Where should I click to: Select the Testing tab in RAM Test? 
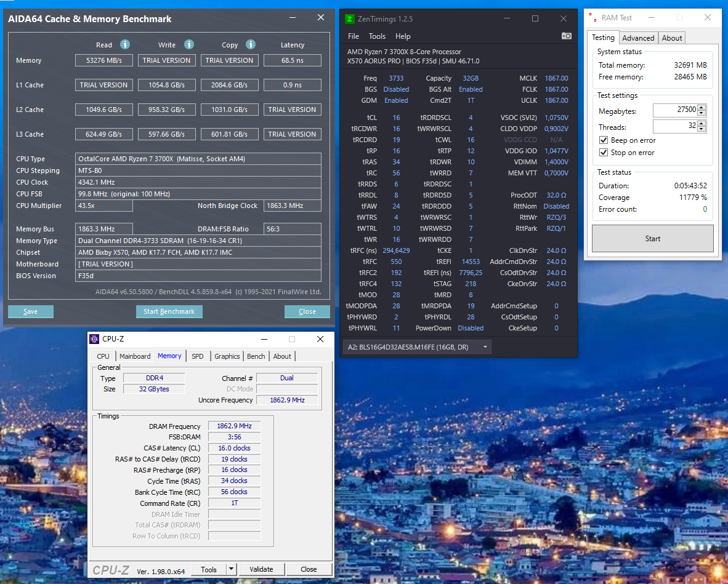click(602, 38)
